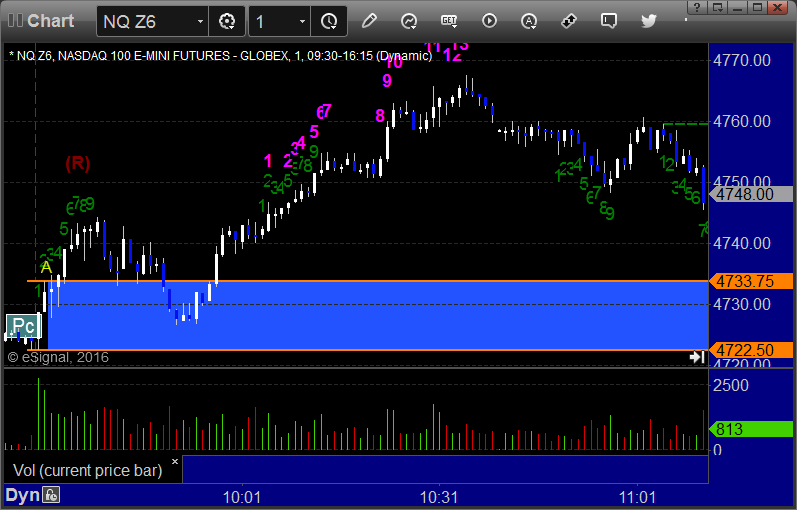Screen dimensions: 797x510
Task: Click the Dyn time template label
Action: [22, 495]
